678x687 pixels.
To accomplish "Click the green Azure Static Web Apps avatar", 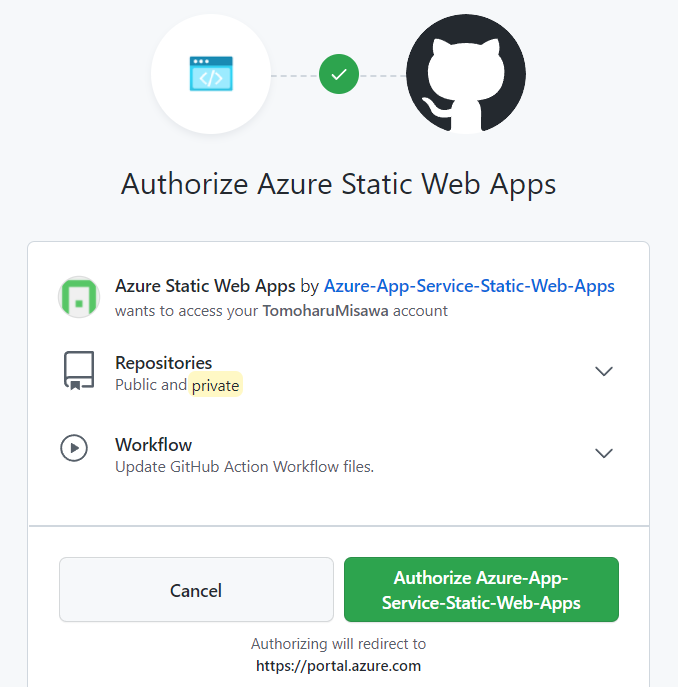I will (x=79, y=297).
